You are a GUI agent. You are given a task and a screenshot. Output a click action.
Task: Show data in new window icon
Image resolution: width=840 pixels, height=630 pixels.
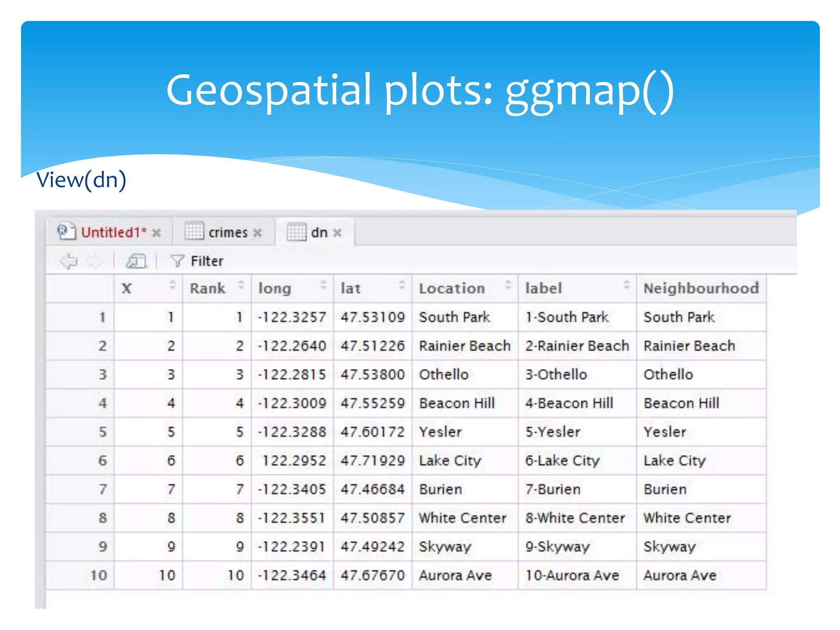(136, 261)
